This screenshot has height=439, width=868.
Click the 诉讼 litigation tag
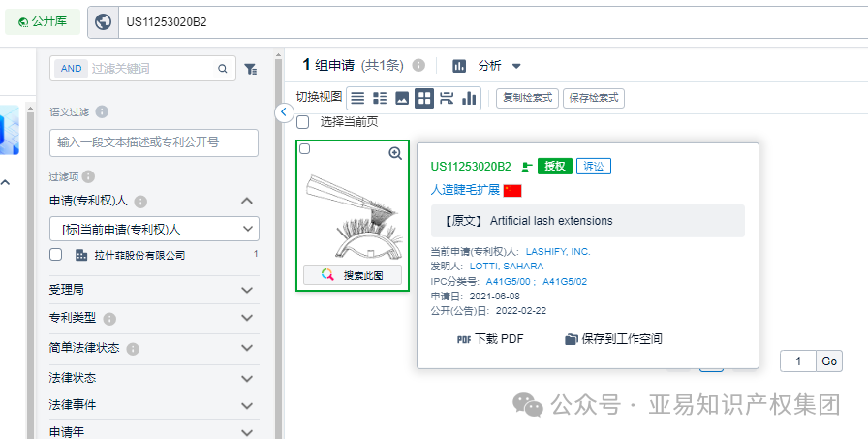[x=594, y=166]
